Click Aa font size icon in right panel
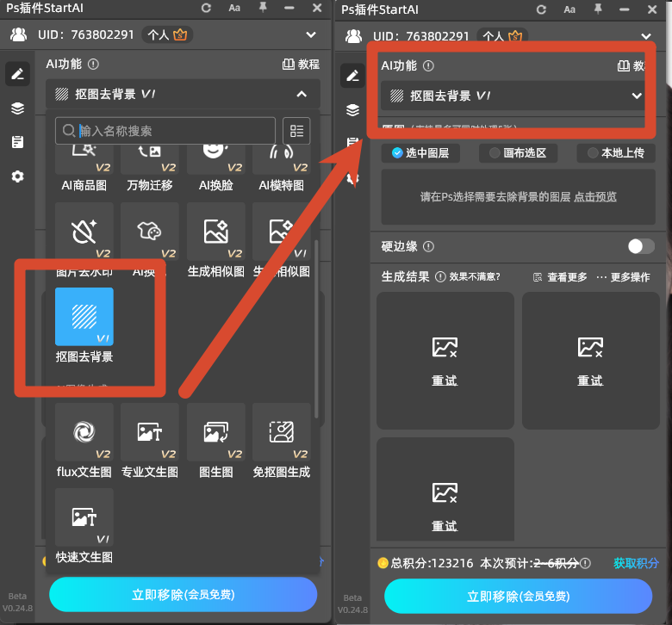The image size is (672, 625). 569,9
